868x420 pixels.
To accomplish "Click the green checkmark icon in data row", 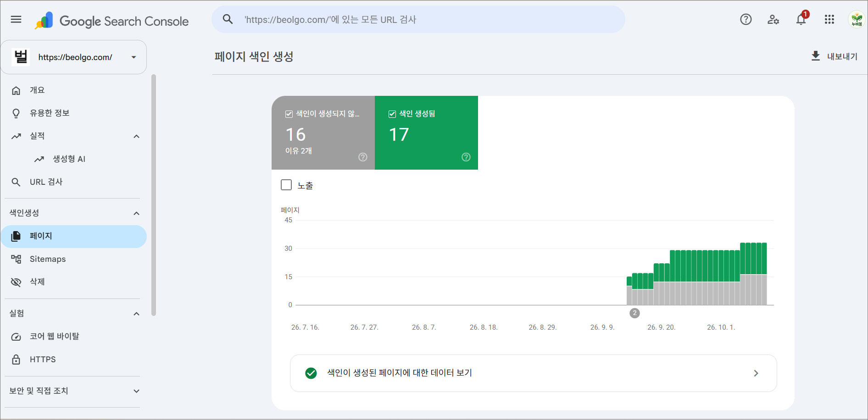I will click(x=311, y=373).
